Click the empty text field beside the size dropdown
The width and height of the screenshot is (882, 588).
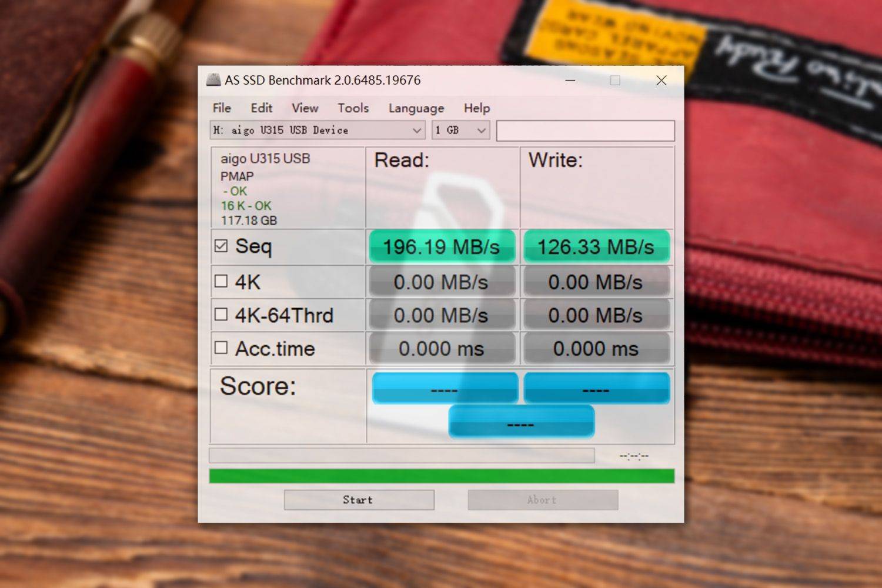coord(585,131)
